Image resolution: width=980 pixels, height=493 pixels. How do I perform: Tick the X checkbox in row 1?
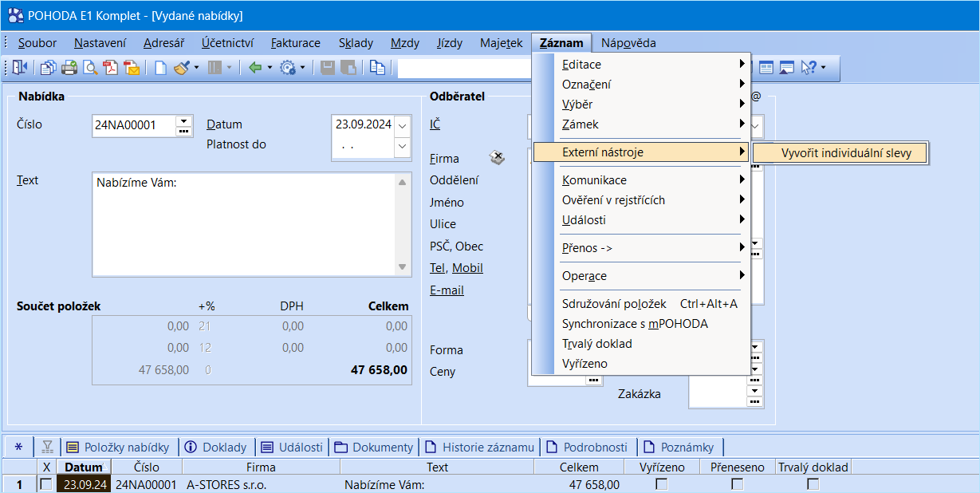(x=46, y=484)
